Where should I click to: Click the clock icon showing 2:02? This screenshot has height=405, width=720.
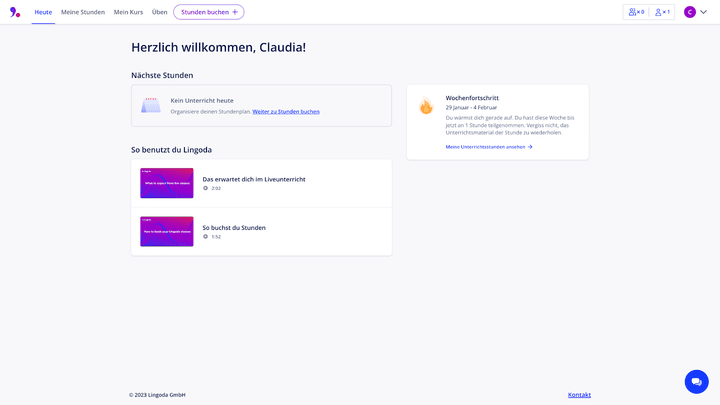(x=206, y=188)
